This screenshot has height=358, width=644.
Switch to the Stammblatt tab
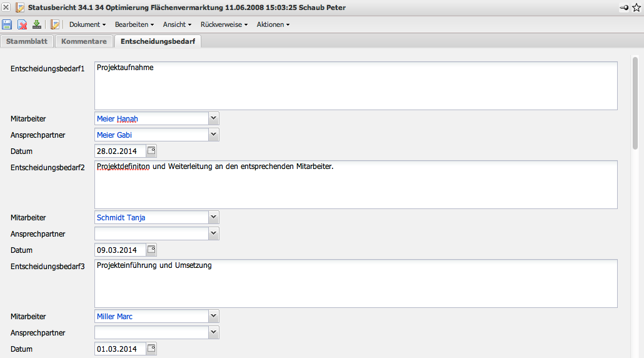point(27,41)
